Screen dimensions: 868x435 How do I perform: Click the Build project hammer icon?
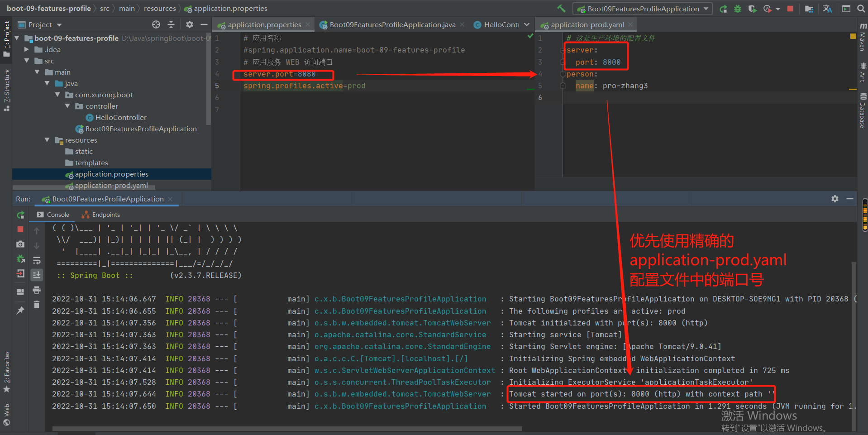[562, 9]
